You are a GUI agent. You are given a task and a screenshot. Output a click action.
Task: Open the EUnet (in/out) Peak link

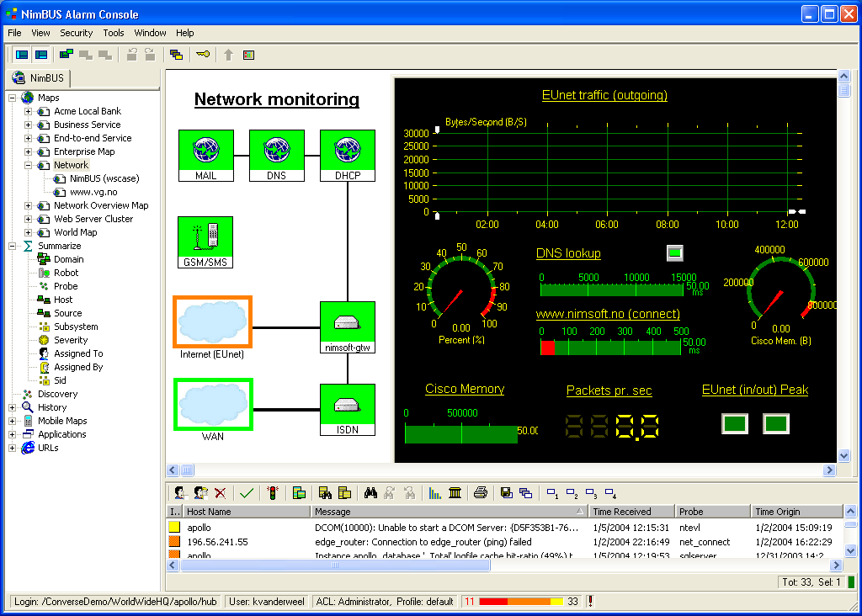755,390
